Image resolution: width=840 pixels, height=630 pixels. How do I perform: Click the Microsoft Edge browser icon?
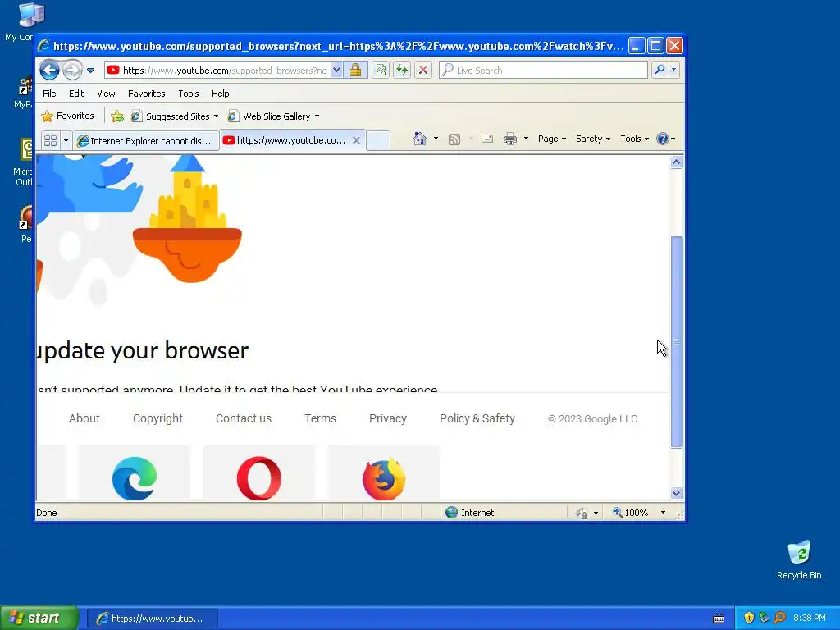[x=135, y=478]
